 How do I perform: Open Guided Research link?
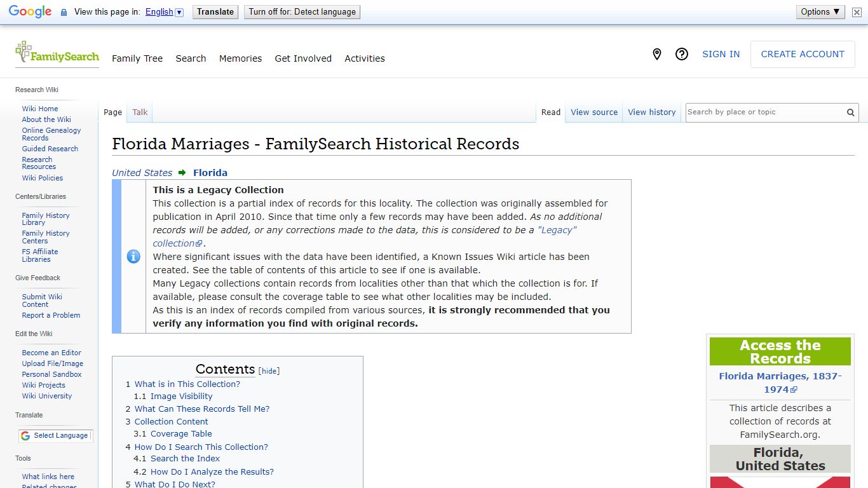(x=50, y=149)
